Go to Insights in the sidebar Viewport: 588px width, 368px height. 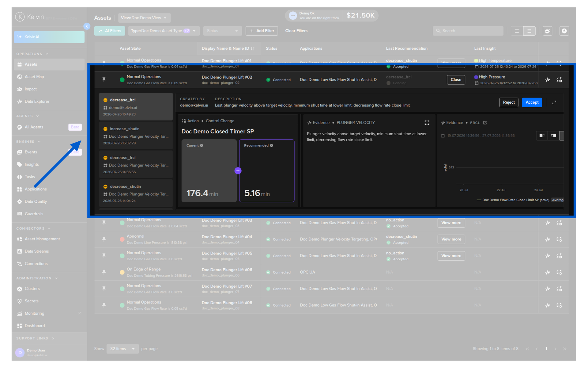49,164
